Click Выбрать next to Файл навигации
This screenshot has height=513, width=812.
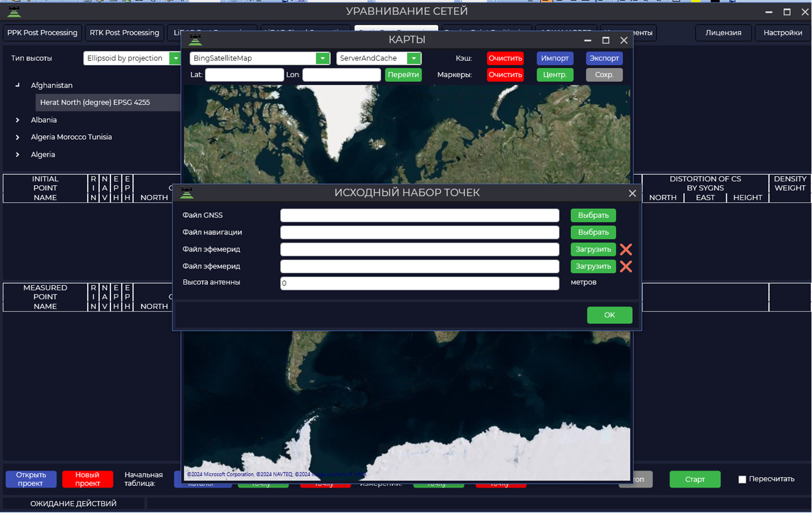coord(593,233)
